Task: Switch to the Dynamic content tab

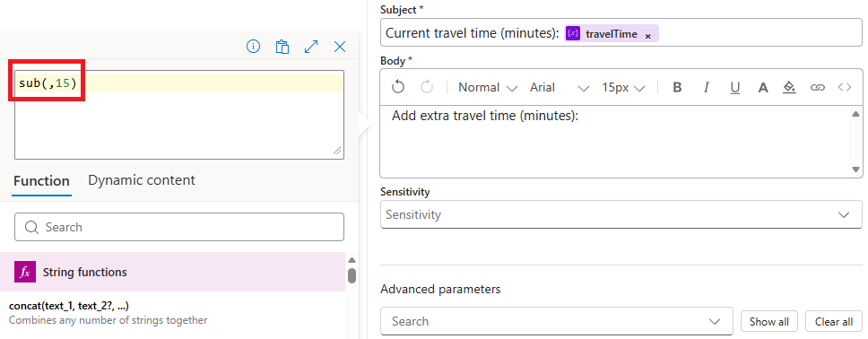Action: [x=142, y=180]
